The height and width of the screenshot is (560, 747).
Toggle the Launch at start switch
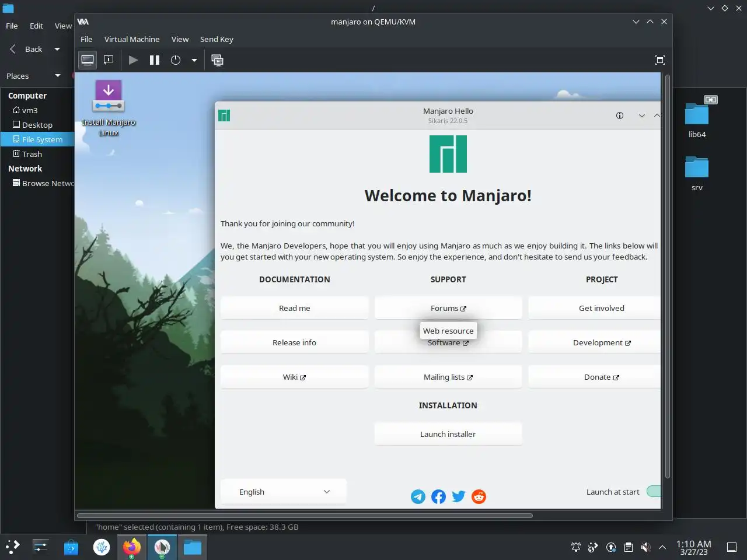pyautogui.click(x=654, y=492)
